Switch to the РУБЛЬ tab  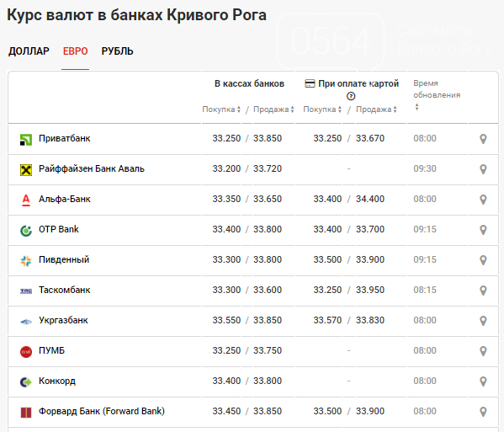(x=117, y=51)
